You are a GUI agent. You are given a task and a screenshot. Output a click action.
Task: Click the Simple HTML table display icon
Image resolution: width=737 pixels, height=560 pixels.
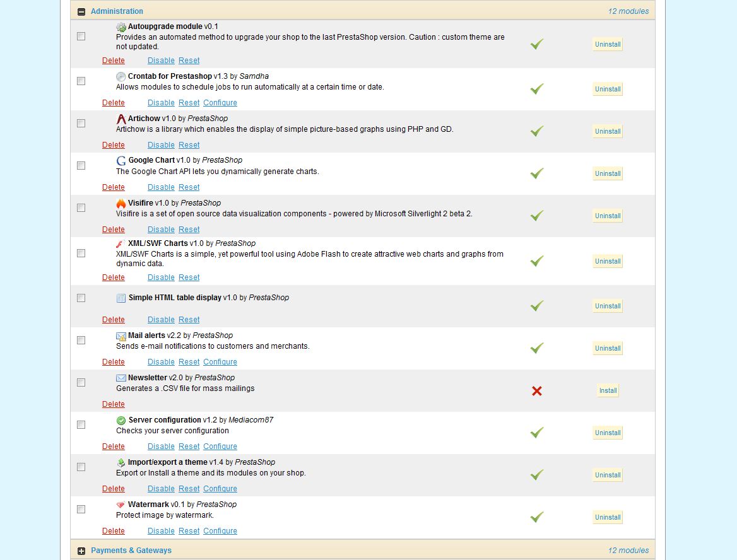point(121,298)
